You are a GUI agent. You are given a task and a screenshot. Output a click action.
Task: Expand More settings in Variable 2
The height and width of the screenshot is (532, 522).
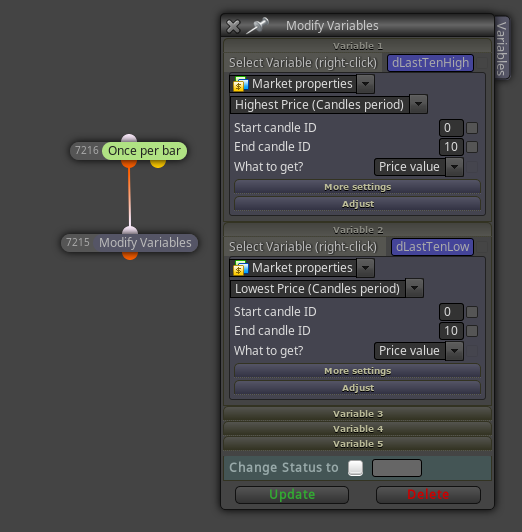click(x=357, y=371)
